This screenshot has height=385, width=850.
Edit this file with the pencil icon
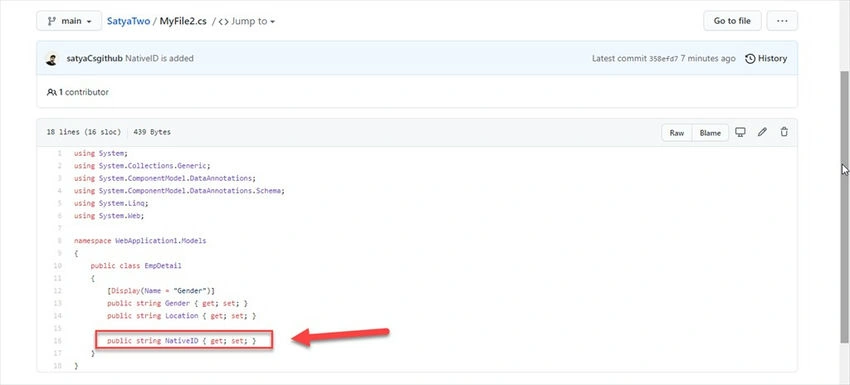click(762, 132)
